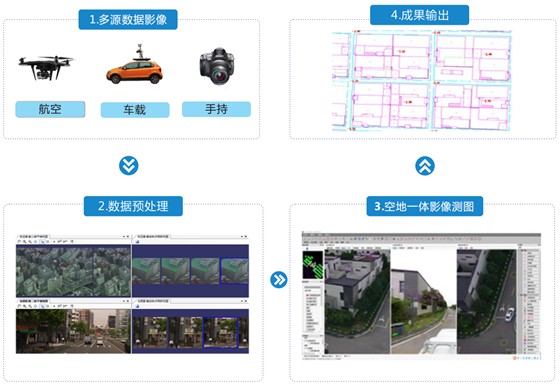Click the double-chevron up arrow below step 4
The height and width of the screenshot is (386, 560).
425,166
